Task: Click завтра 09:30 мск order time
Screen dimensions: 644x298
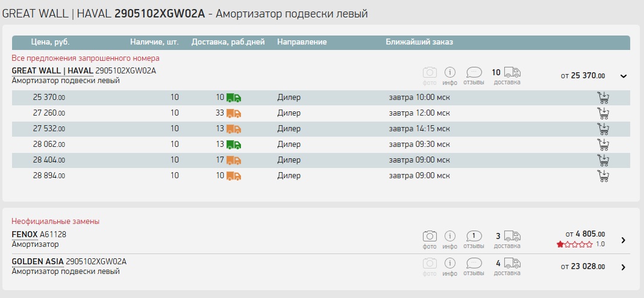Action: (x=419, y=144)
